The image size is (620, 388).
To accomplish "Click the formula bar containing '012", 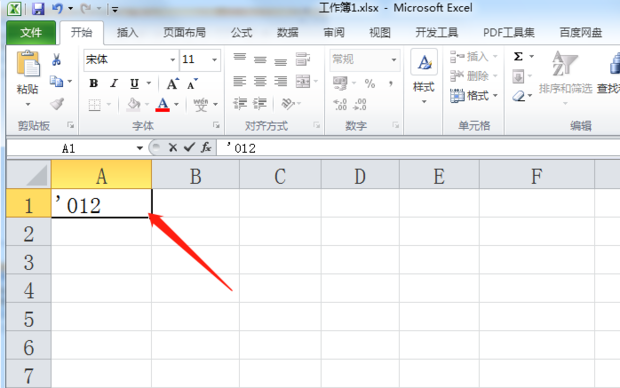I will point(419,148).
